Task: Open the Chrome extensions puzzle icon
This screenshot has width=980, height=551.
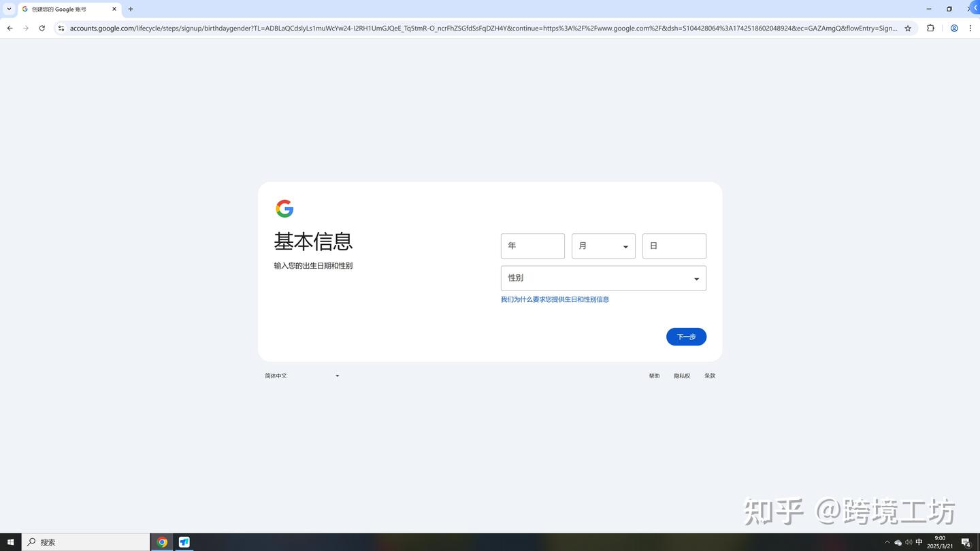Action: (930, 28)
